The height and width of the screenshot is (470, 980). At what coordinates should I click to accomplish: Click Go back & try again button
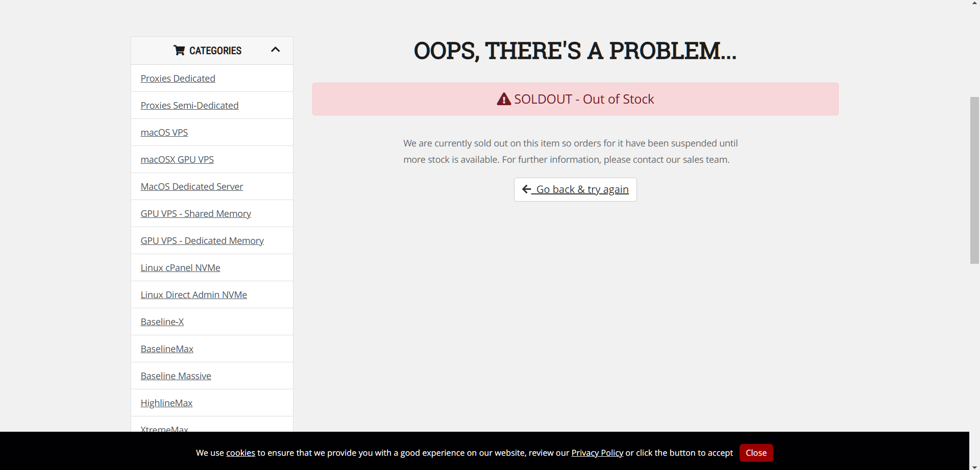[x=575, y=189]
